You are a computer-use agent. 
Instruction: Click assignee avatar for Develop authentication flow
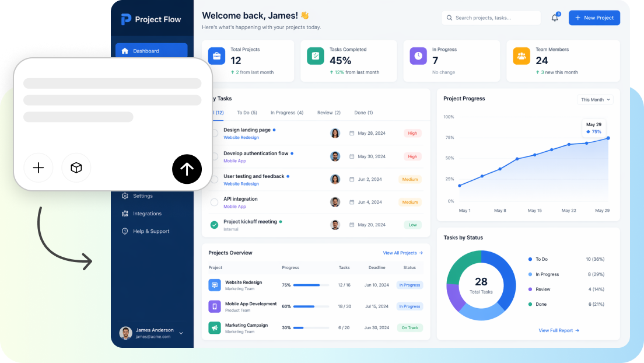tap(335, 156)
